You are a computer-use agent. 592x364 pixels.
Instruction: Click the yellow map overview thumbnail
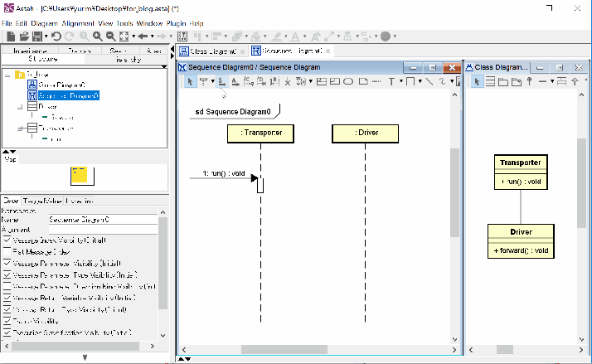(x=80, y=174)
